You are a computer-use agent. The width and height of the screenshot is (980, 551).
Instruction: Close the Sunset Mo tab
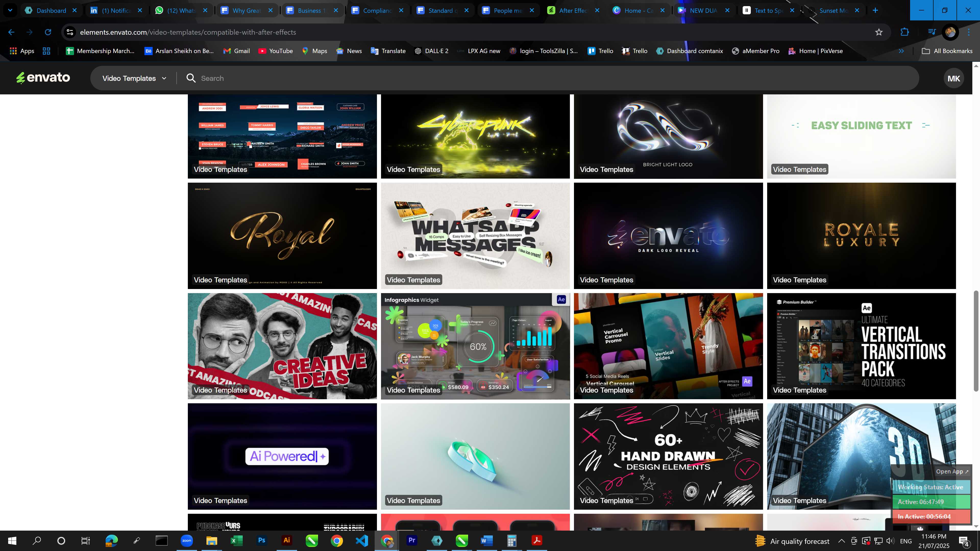pyautogui.click(x=857, y=10)
